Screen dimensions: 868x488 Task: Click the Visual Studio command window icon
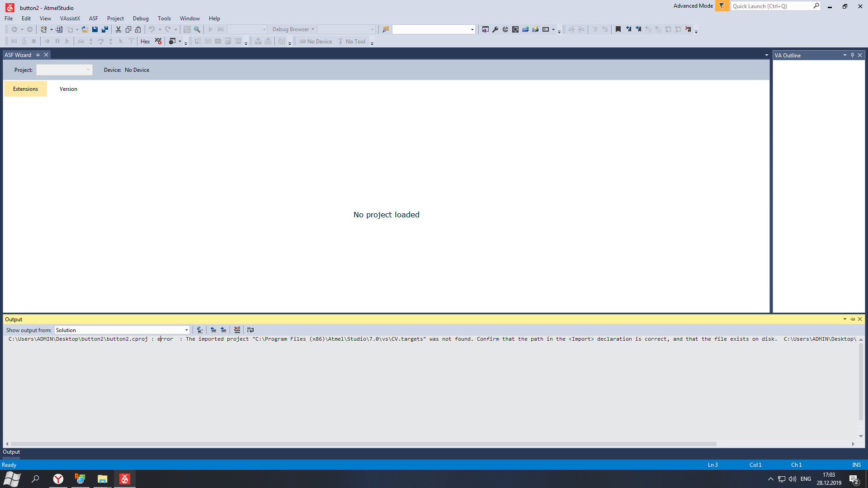tap(486, 29)
